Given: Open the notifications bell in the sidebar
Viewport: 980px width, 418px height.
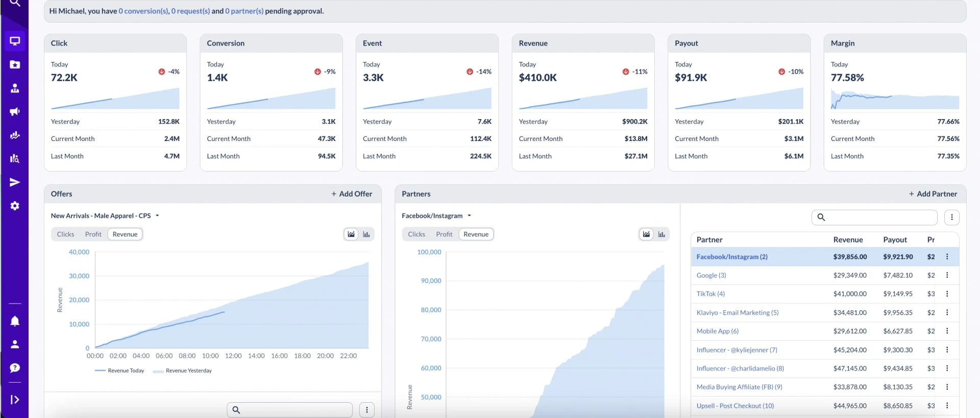Looking at the screenshot, I should [15, 321].
